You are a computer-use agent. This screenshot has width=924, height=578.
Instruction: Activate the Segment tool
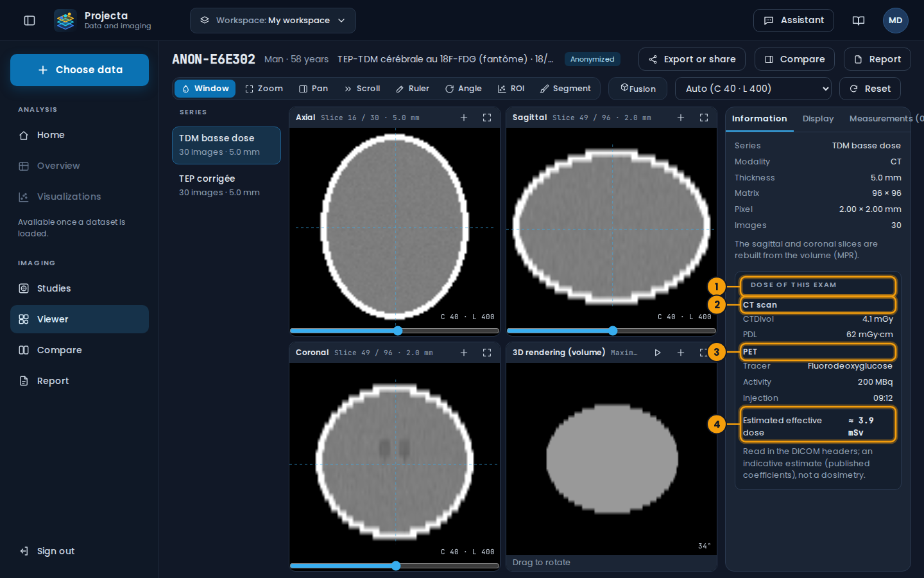(x=565, y=89)
